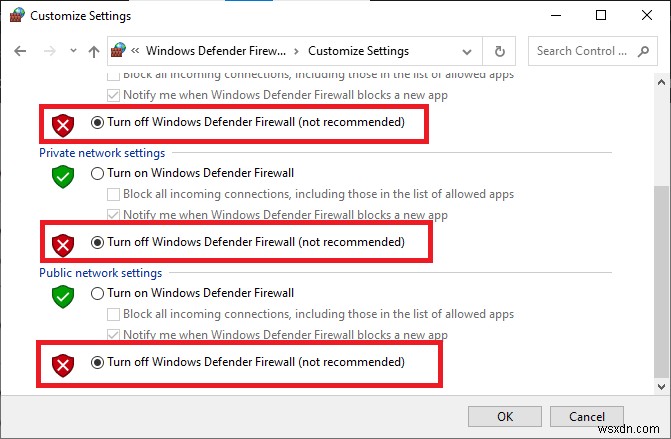Image resolution: width=671 pixels, height=439 pixels.
Task: Refresh the Customize Settings page
Action: pyautogui.click(x=500, y=51)
